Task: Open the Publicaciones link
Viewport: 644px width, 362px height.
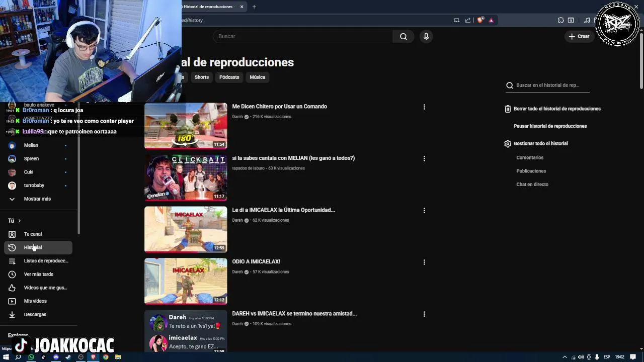Action: click(531, 171)
